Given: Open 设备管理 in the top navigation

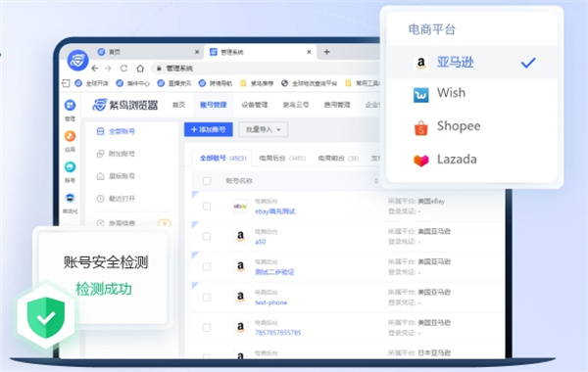Looking at the screenshot, I should coord(254,105).
